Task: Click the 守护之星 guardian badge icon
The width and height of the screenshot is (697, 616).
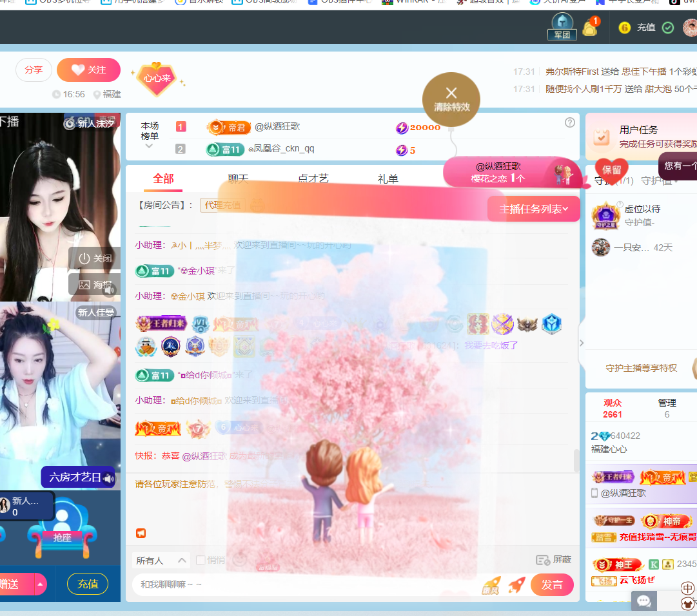Action: coord(605,216)
